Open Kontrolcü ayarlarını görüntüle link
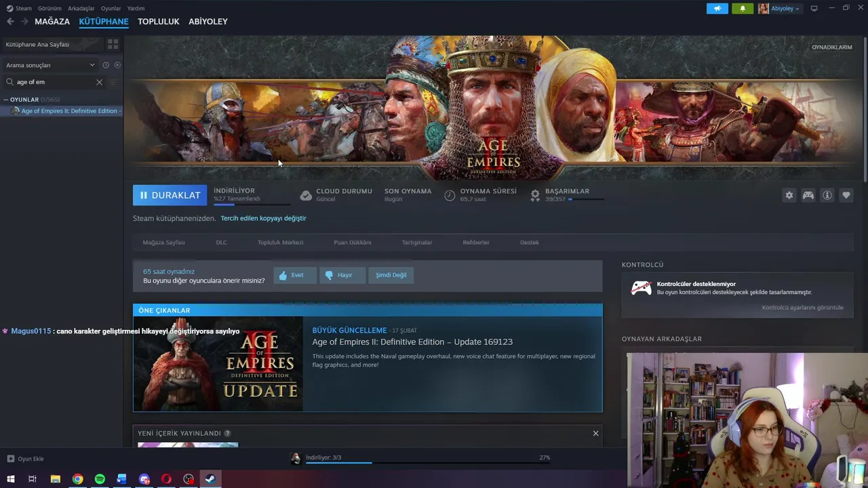The height and width of the screenshot is (488, 868). point(802,308)
